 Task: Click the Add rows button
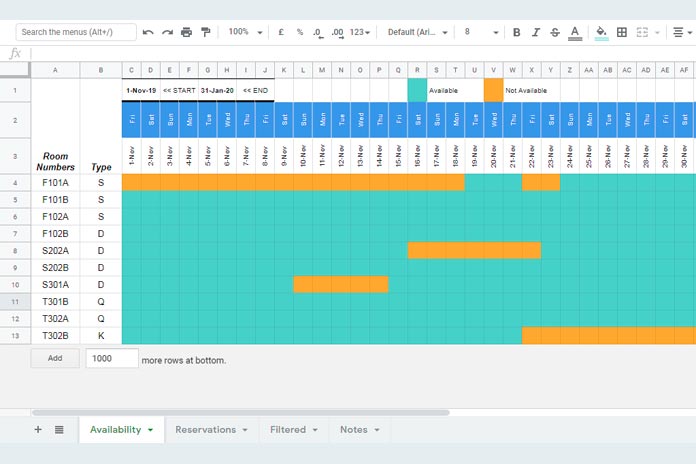(x=55, y=358)
